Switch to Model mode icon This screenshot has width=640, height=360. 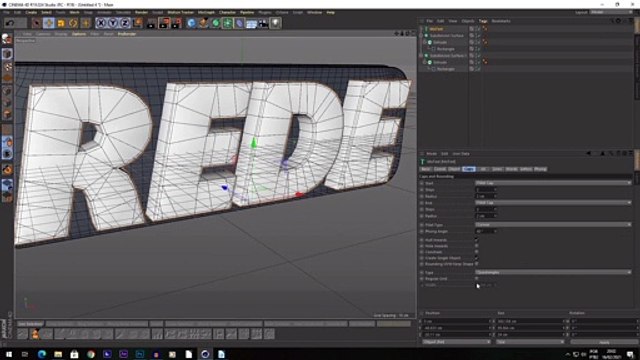click(x=7, y=53)
